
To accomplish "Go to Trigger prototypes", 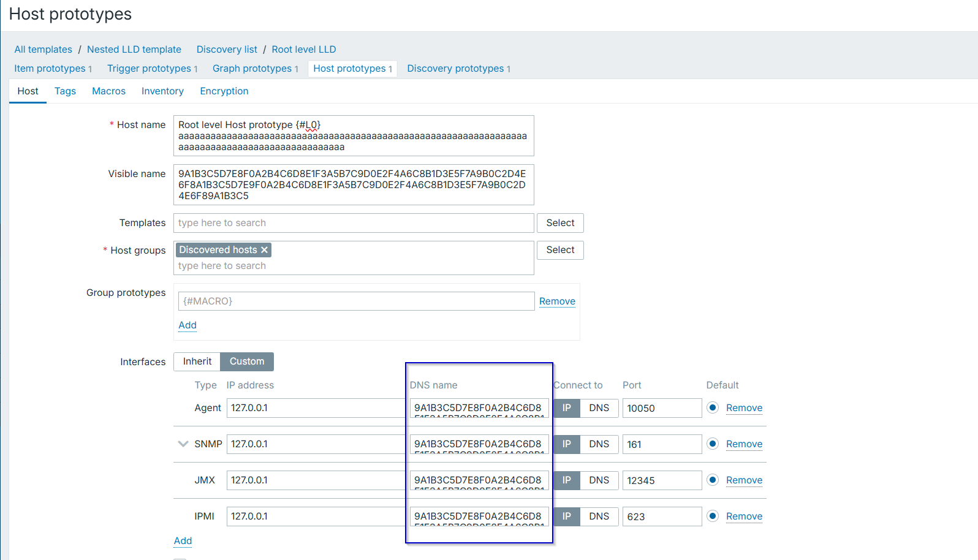I will tap(149, 69).
